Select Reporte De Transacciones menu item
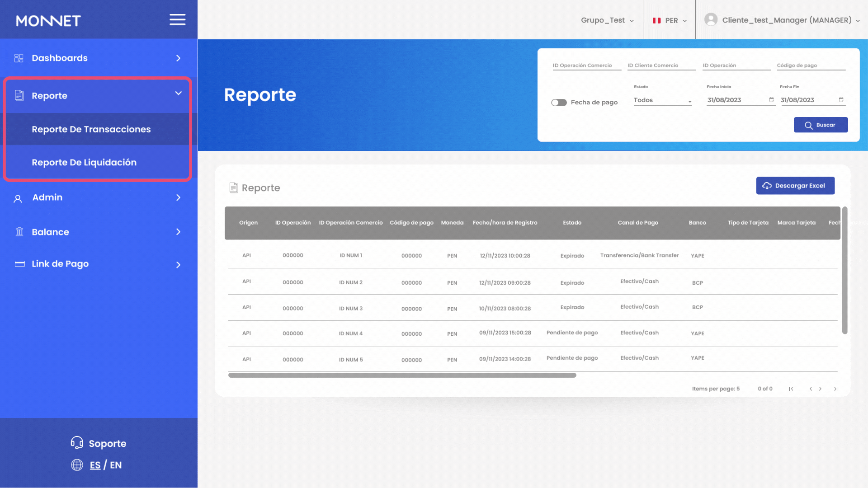The image size is (868, 488). 91,129
